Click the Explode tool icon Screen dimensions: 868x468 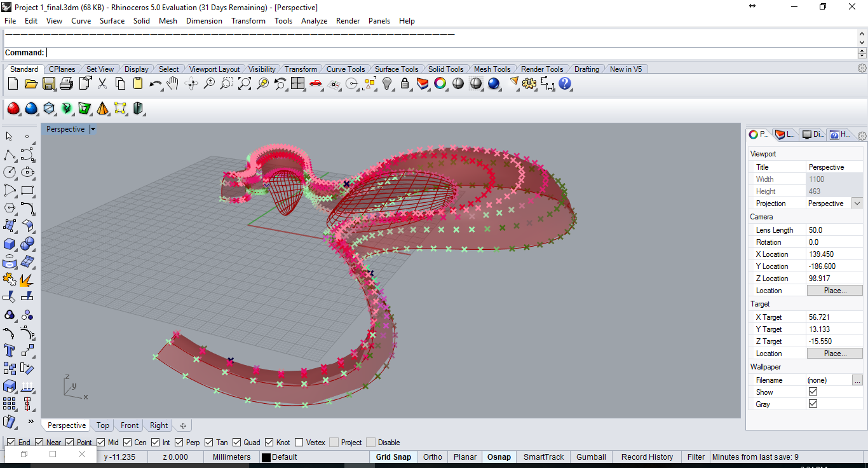coord(27,279)
